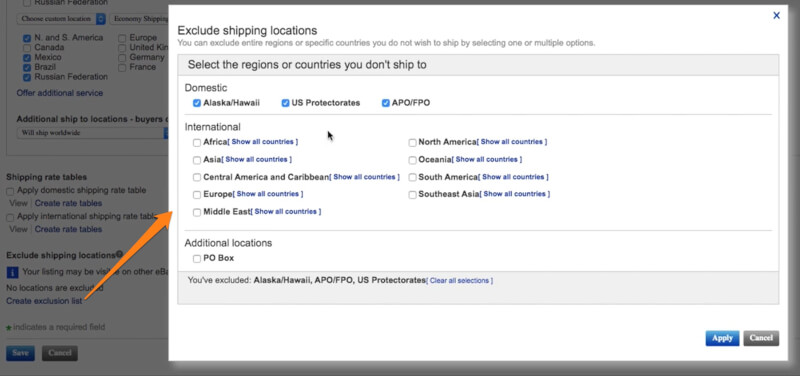Viewport: 800px width, 376px height.
Task: Open Will ship worldwide dropdown in background page
Action: [x=93, y=133]
